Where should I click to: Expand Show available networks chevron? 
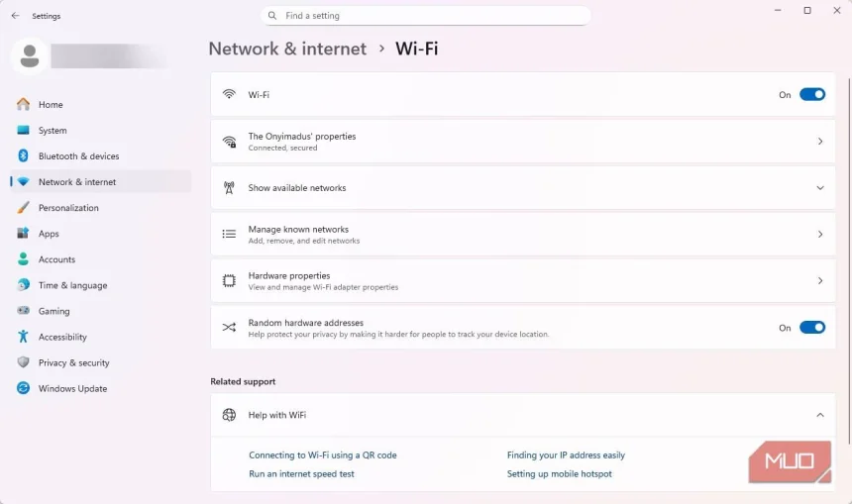pos(819,188)
